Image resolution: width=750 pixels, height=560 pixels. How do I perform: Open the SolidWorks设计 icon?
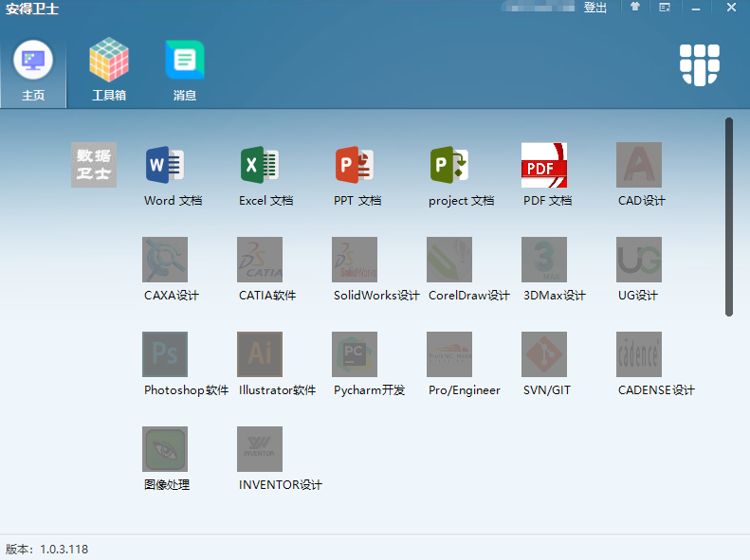coord(355,260)
